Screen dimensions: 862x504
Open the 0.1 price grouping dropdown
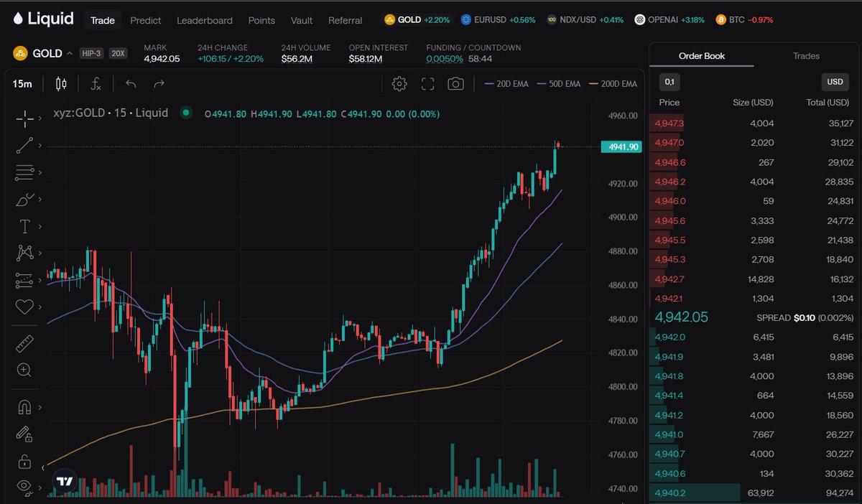tap(669, 82)
